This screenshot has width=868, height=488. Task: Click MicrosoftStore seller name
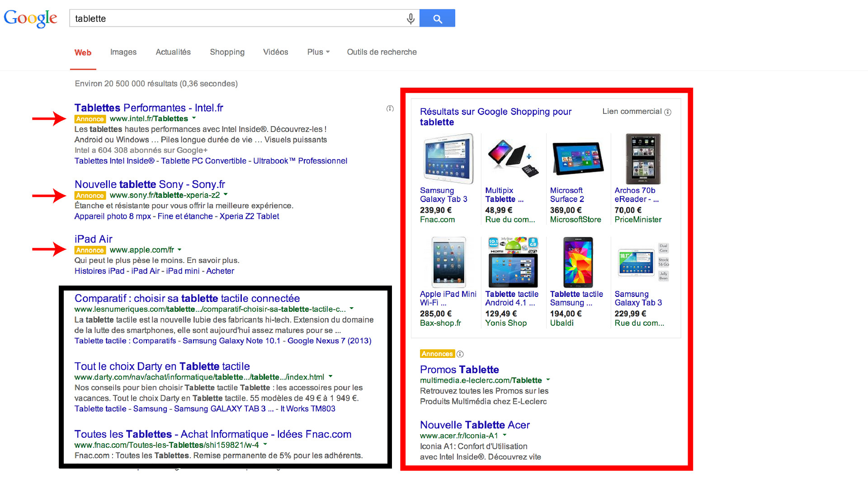[x=576, y=220]
